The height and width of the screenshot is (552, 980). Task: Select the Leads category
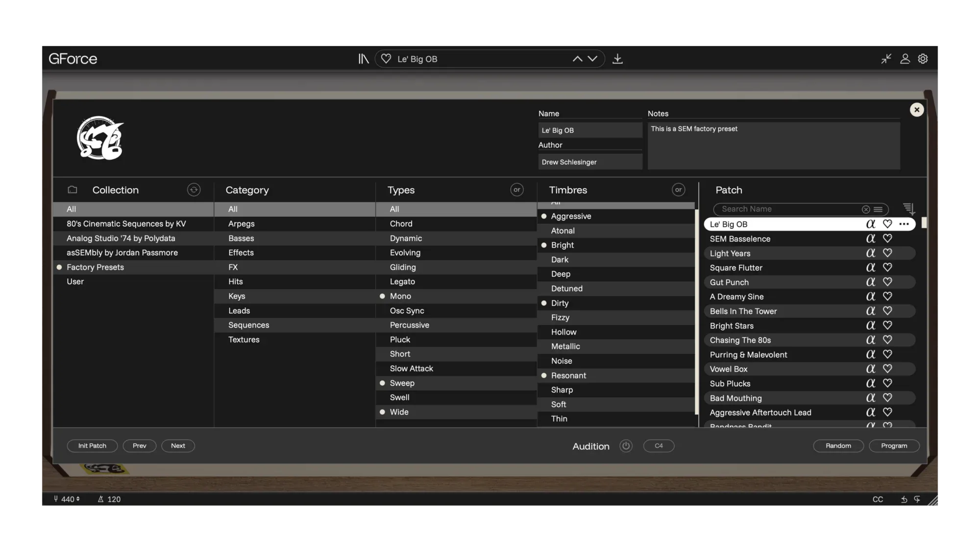click(x=294, y=311)
